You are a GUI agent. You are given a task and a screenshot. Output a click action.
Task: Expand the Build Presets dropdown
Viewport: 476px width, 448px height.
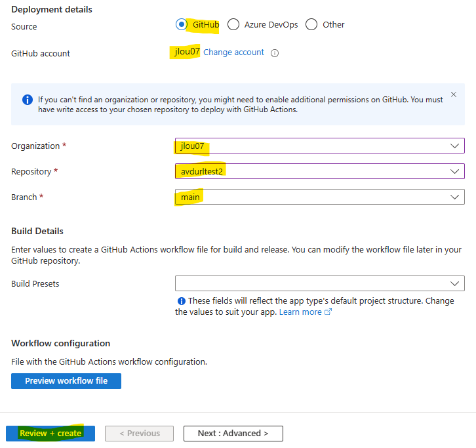[x=320, y=283]
